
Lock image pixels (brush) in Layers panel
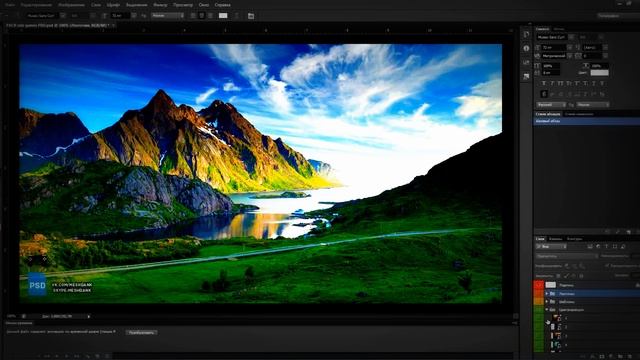click(x=566, y=276)
